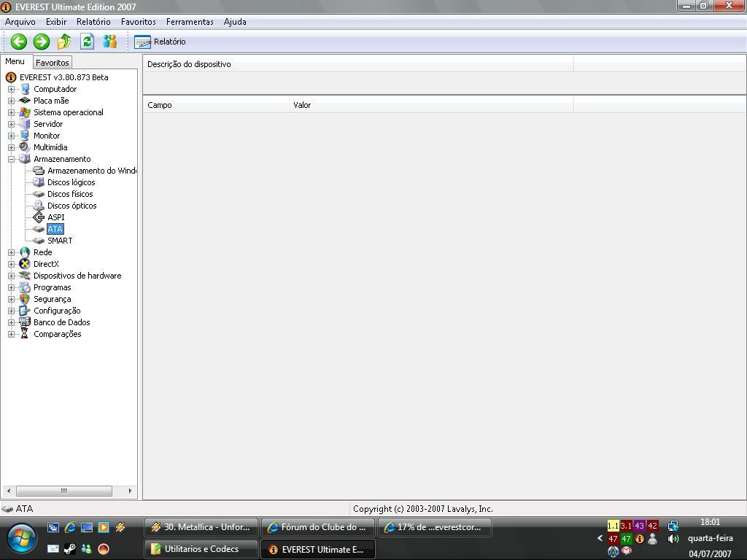747x560 pixels.
Task: Click the DirectX yellow X icon
Action: click(x=25, y=264)
